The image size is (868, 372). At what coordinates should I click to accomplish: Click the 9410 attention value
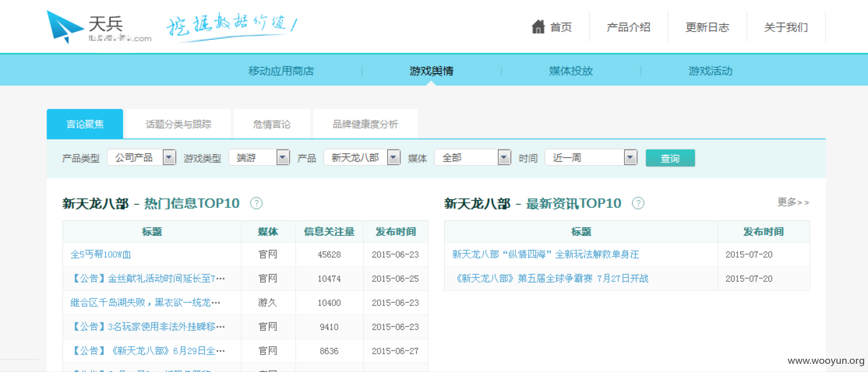click(x=329, y=327)
